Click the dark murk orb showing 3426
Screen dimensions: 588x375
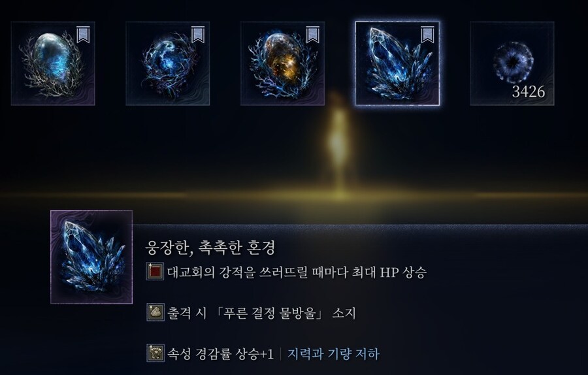pos(512,63)
